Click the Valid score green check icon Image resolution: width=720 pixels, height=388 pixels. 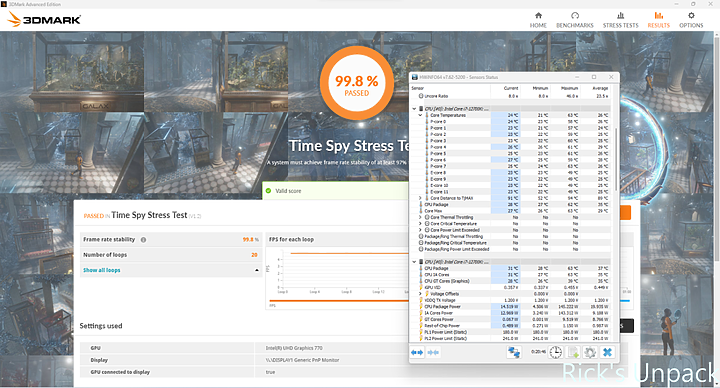[x=268, y=191]
